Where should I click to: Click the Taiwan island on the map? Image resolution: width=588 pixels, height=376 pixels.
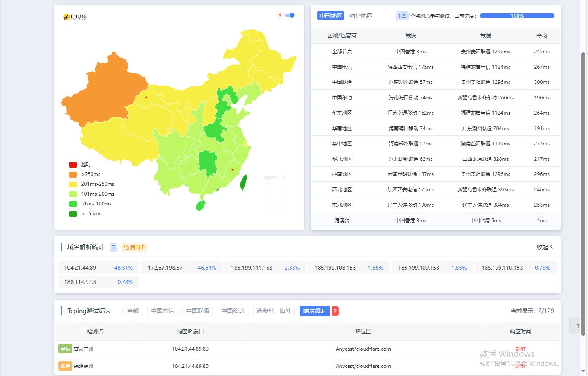click(243, 182)
